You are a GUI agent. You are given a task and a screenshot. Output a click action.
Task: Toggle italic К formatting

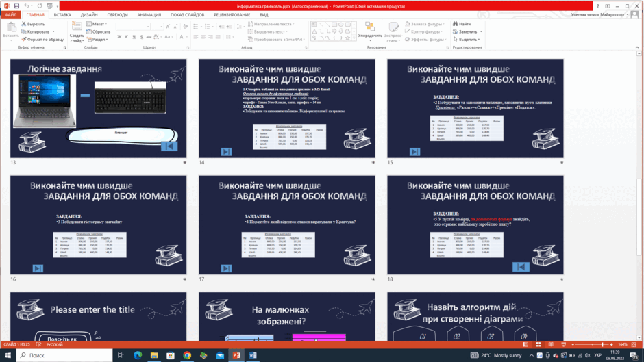[127, 37]
